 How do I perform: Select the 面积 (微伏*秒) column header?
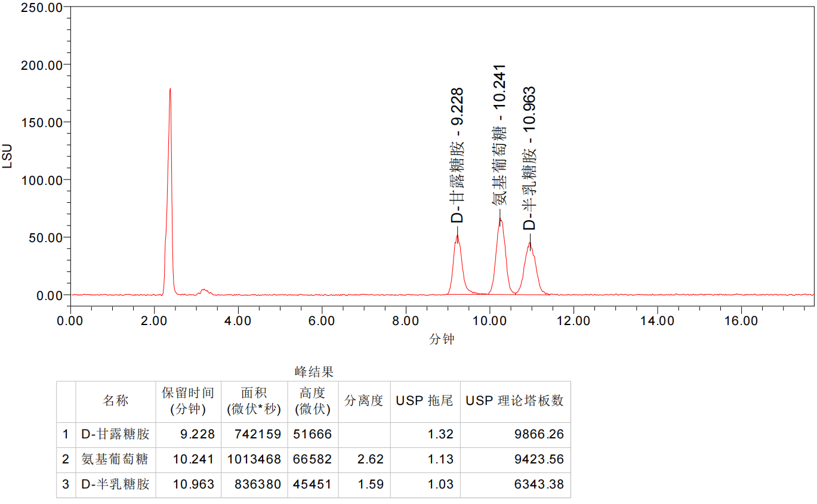tap(254, 401)
